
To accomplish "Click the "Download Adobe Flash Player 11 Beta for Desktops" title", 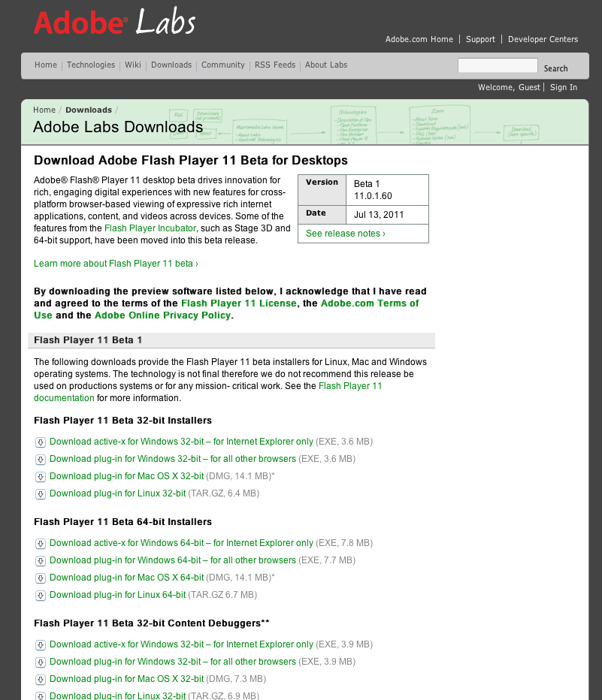I will 191,160.
